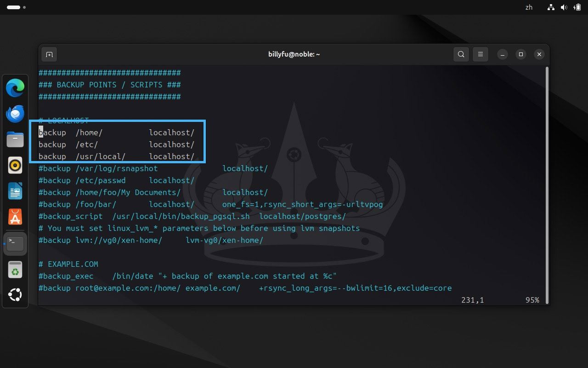588x368 pixels.
Task: Click the '231,1' cursor position indicator
Action: coord(473,300)
